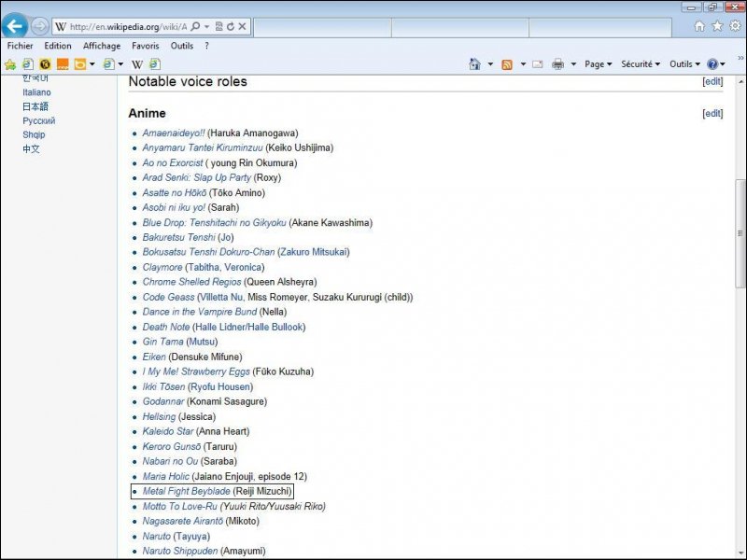
Task: Open settings with the gear icon
Action: tap(735, 26)
